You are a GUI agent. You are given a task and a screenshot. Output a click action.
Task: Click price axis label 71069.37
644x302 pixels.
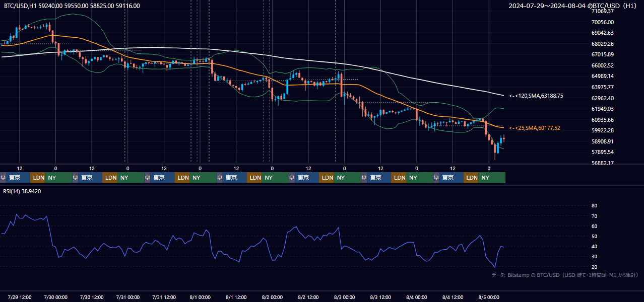602,11
